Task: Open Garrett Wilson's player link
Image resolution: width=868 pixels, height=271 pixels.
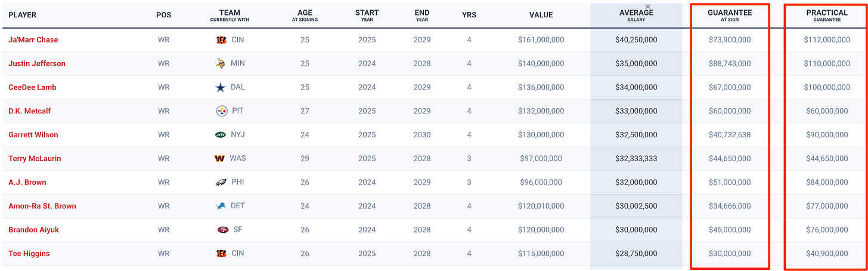Action: coord(33,135)
